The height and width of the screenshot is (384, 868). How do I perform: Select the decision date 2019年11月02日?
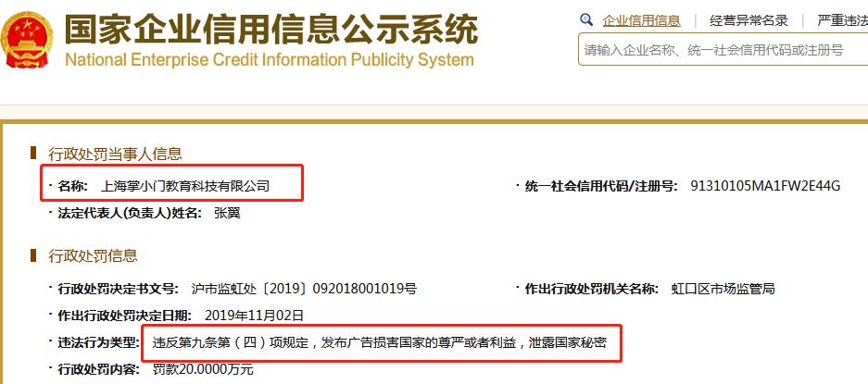tap(254, 316)
